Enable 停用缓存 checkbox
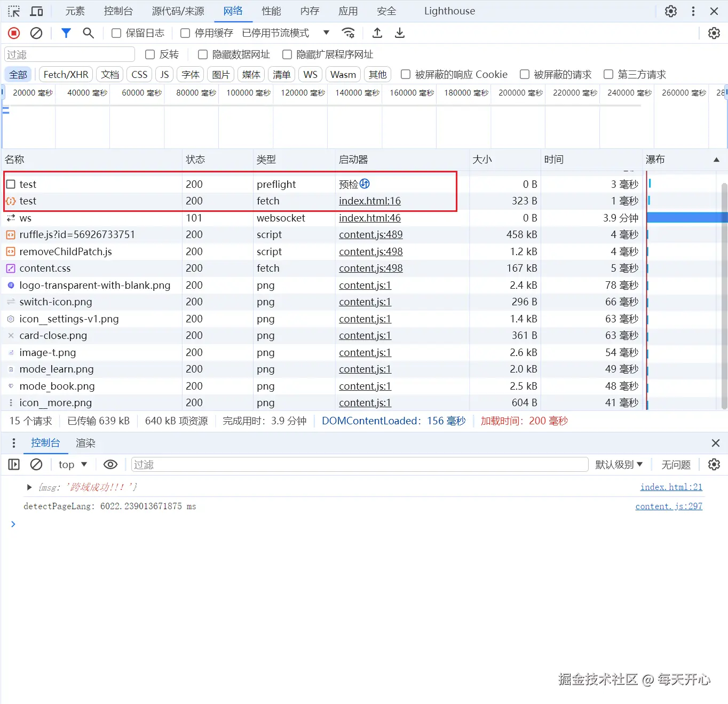 (x=185, y=33)
